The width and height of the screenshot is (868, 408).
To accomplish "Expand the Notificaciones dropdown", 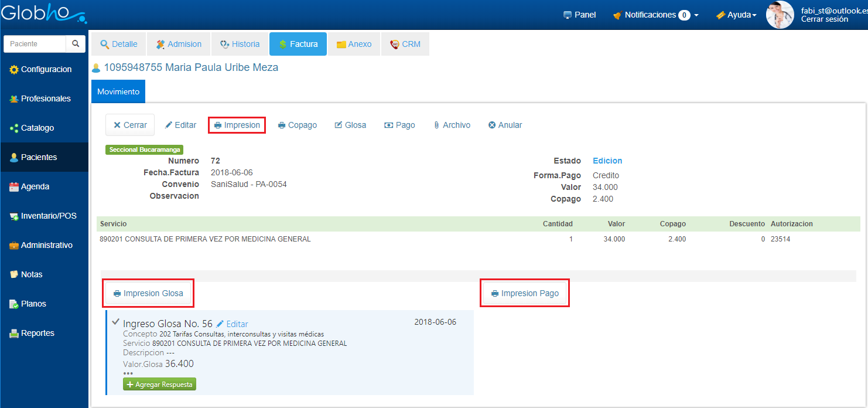I will tap(655, 15).
